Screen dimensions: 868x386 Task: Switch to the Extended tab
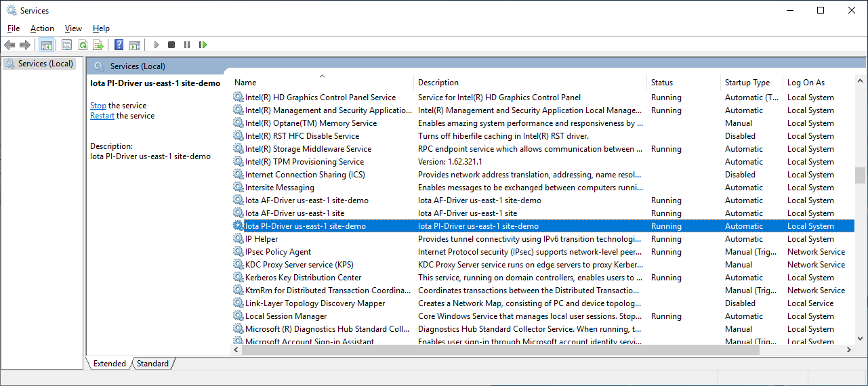coord(109,364)
